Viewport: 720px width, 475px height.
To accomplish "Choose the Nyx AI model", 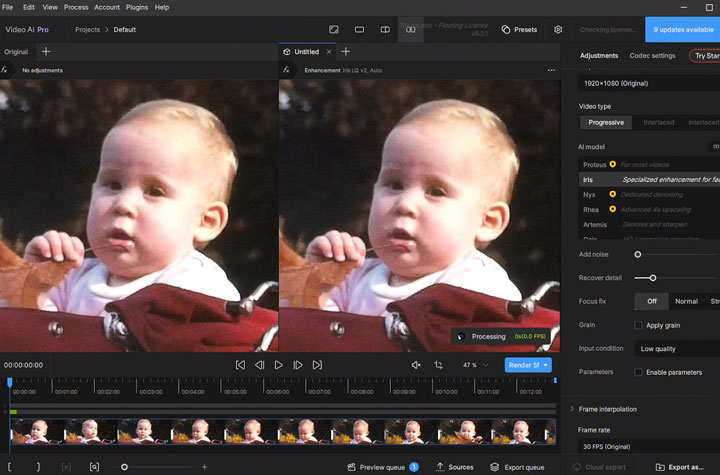I will 649,194.
